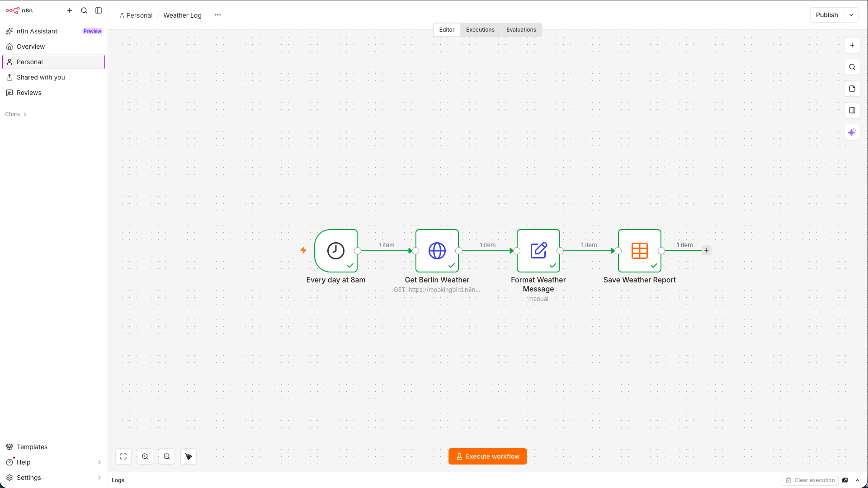Add a node with canvas plus button
Viewport: 868px width, 488px height.
click(x=852, y=45)
